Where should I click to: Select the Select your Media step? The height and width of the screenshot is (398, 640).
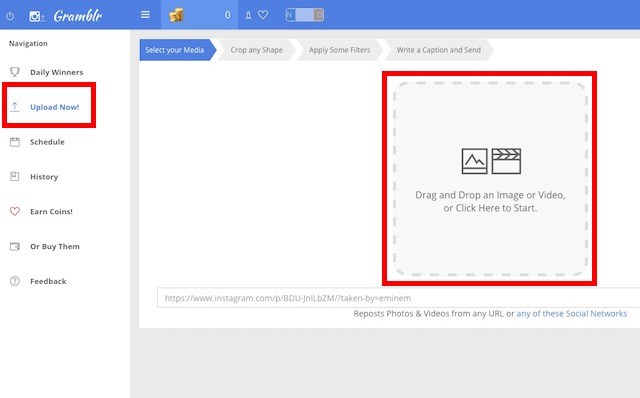[x=178, y=50]
